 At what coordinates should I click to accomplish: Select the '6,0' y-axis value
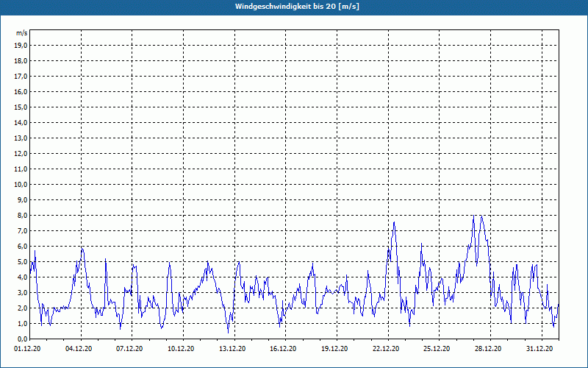(x=22, y=246)
